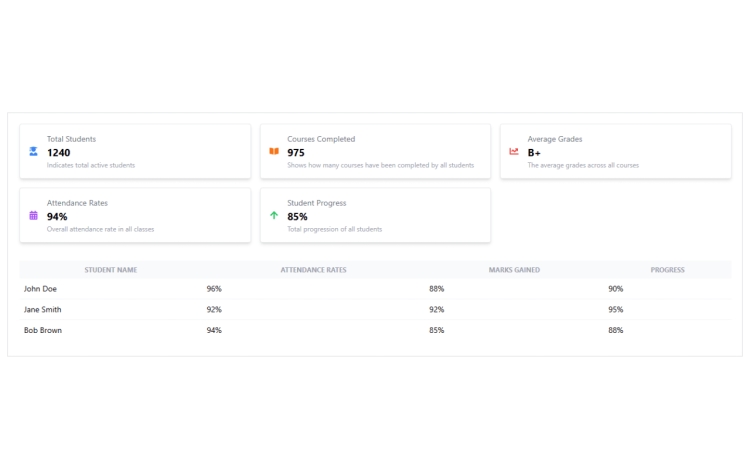The width and height of the screenshot is (750, 469).
Task: Click Bob Brown's 85% marks gained
Action: pos(436,330)
